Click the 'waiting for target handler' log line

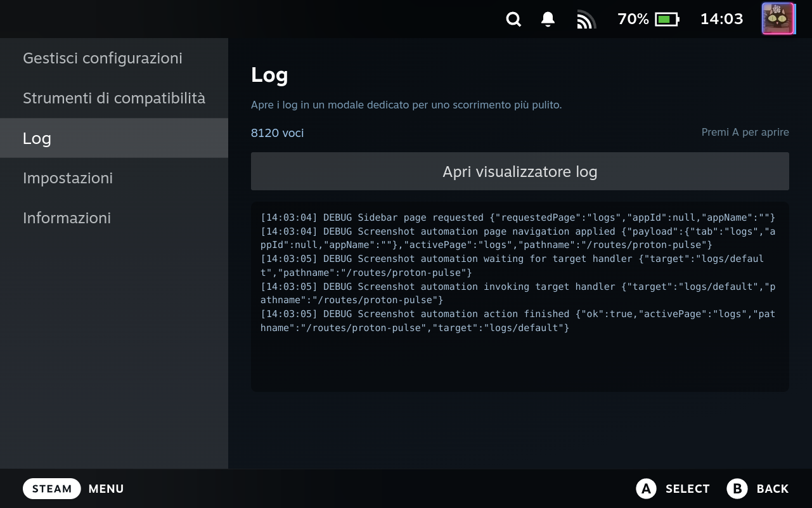513,266
